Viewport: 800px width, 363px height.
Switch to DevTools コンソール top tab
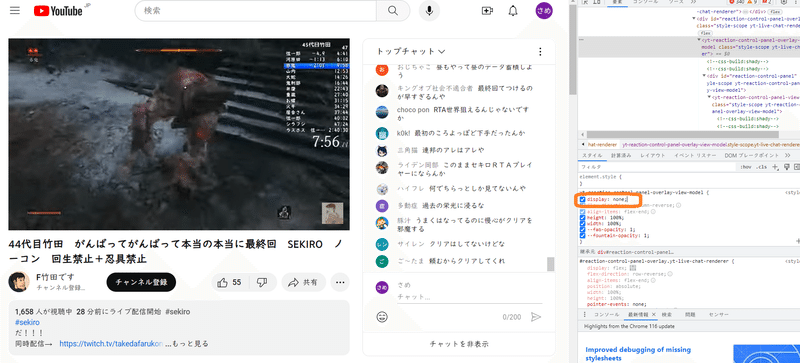click(x=645, y=2)
